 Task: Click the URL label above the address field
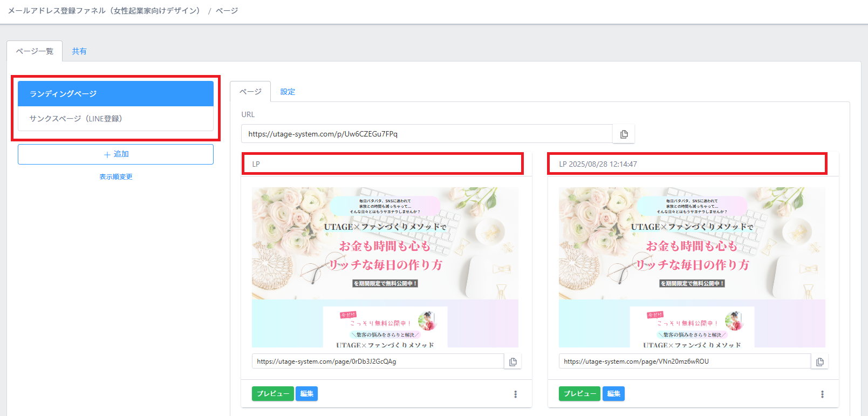[248, 114]
